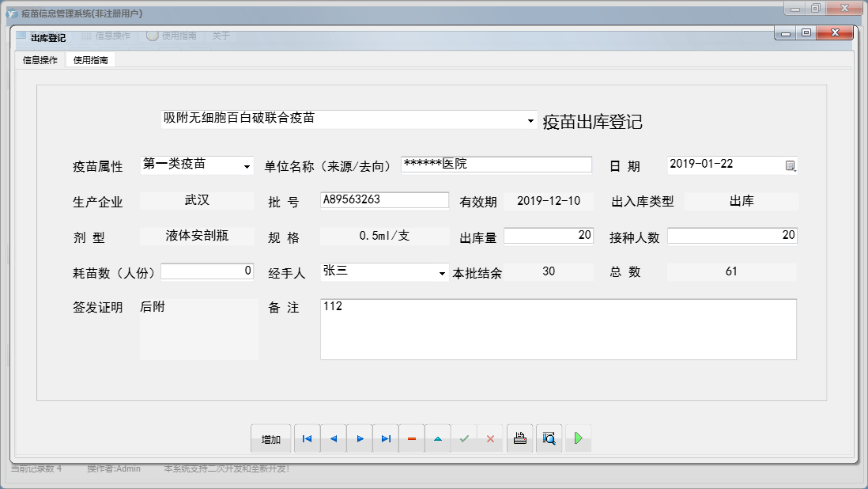Switch to the 使用指南 tab
868x489 pixels.
[x=89, y=59]
